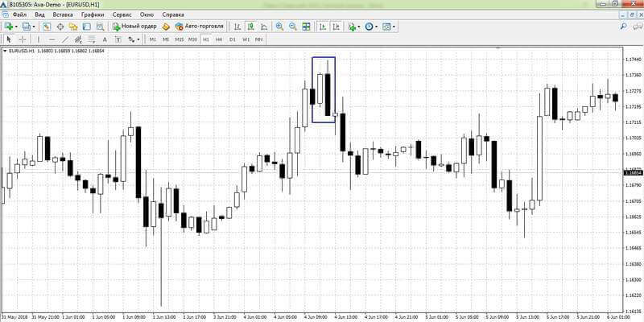Tile chart windows icon
The width and height of the screenshot is (644, 322).
tap(306, 27)
